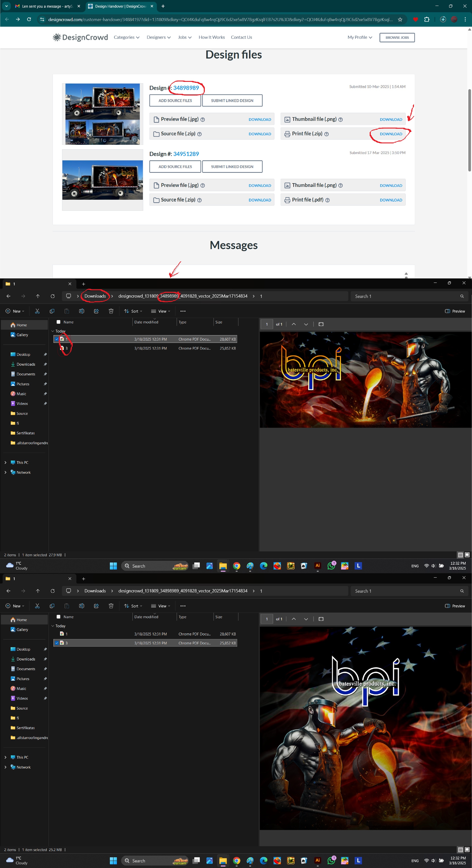The image size is (472, 868).
Task: Reload the DesignCrowd handover page
Action: [29, 20]
